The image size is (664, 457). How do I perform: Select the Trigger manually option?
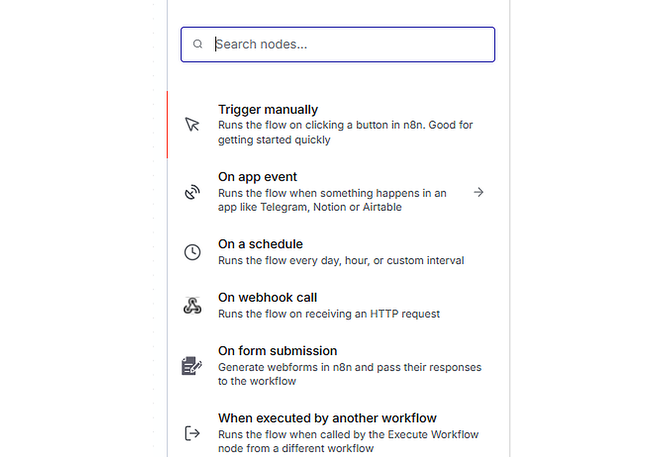point(268,110)
